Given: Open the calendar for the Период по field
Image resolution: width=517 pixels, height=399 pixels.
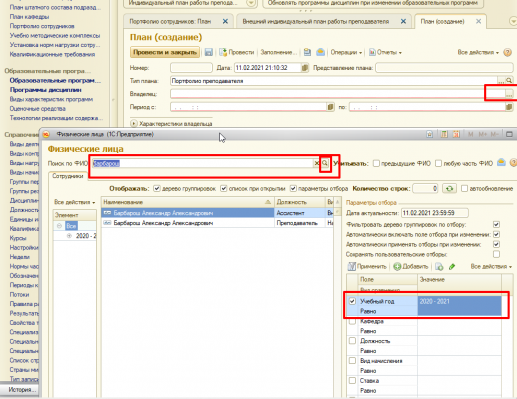Looking at the screenshot, I should (x=509, y=107).
